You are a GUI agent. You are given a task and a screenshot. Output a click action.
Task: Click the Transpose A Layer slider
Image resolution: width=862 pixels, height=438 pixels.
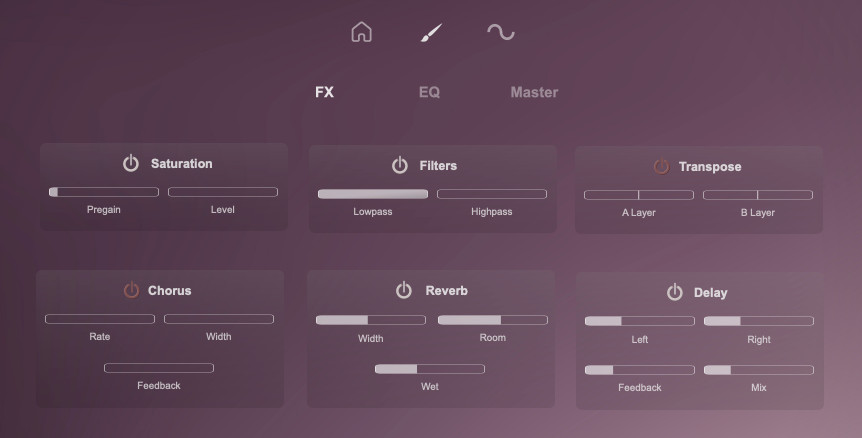[x=639, y=195]
